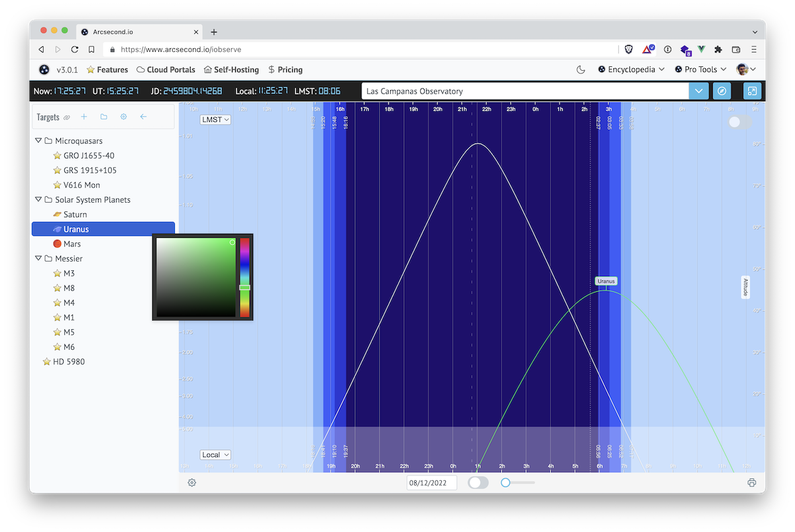Switch to dark mode with moon icon

(x=581, y=70)
